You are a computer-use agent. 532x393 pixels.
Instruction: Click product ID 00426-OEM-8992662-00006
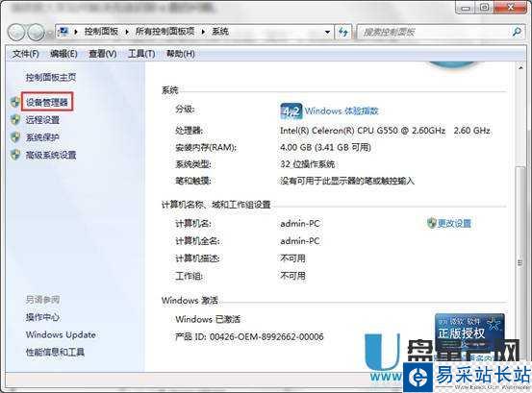pos(266,336)
